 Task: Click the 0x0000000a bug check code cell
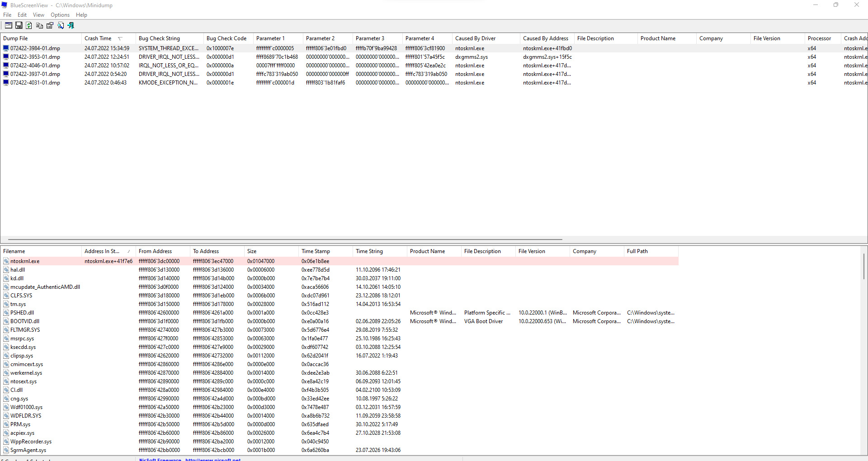click(x=220, y=65)
